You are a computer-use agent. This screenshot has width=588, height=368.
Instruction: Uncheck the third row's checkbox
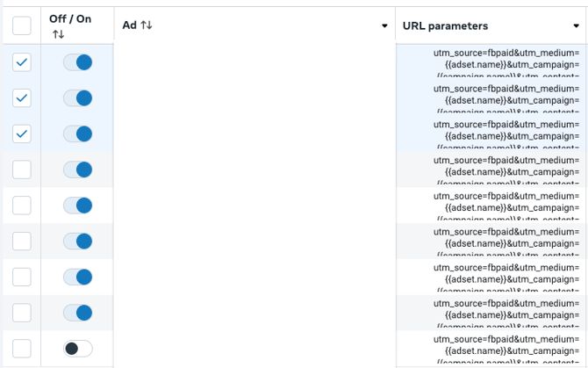(x=22, y=133)
